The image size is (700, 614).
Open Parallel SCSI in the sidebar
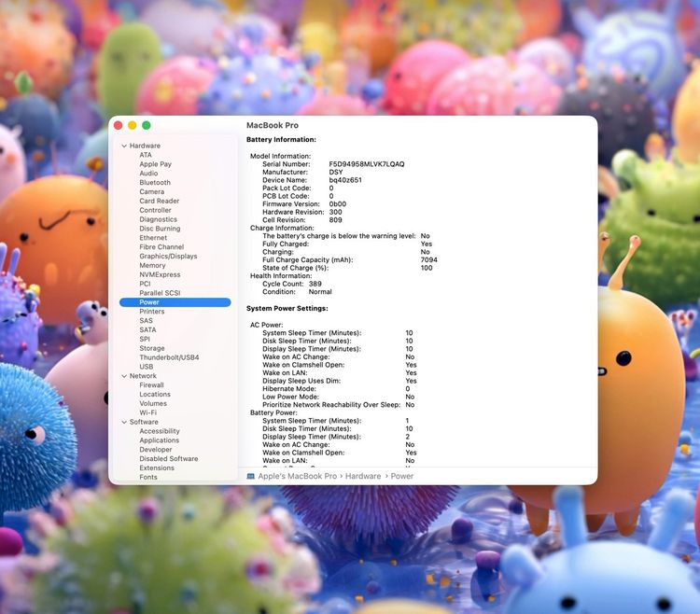click(160, 293)
